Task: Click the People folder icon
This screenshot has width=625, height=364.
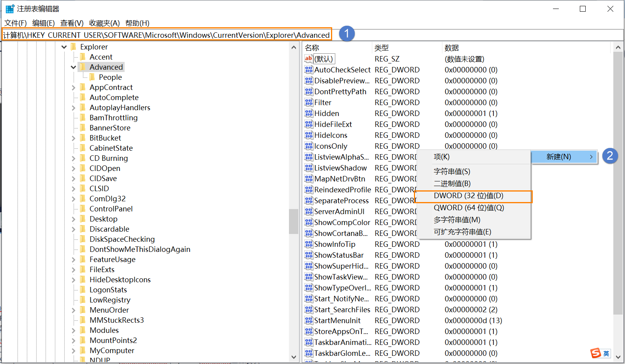Action: point(92,77)
